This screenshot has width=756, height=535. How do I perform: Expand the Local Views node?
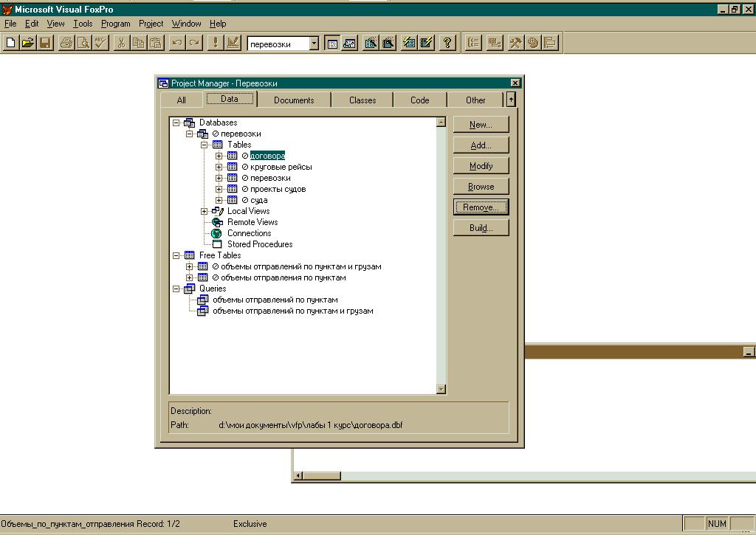point(205,211)
